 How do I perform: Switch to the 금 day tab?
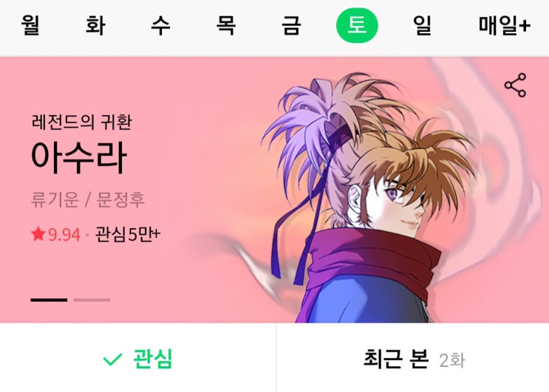click(x=291, y=26)
